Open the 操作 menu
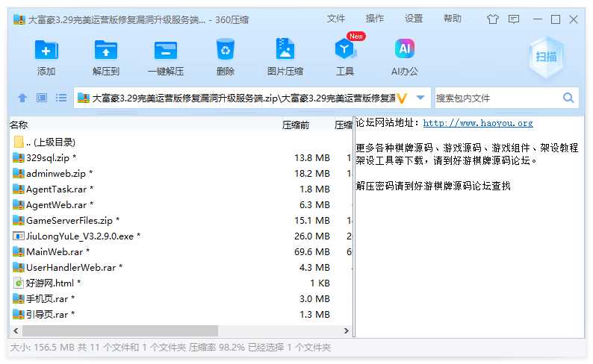Image resolution: width=593 pixels, height=364 pixels. (375, 19)
